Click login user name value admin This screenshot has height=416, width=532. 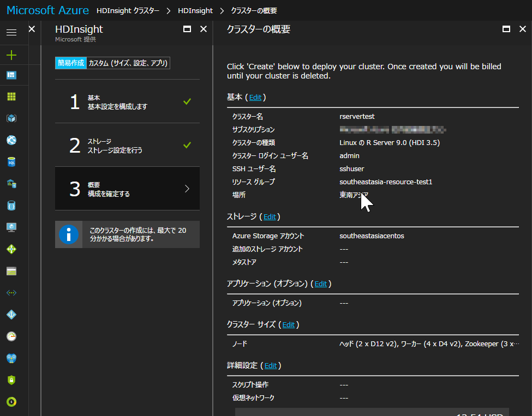(349, 156)
